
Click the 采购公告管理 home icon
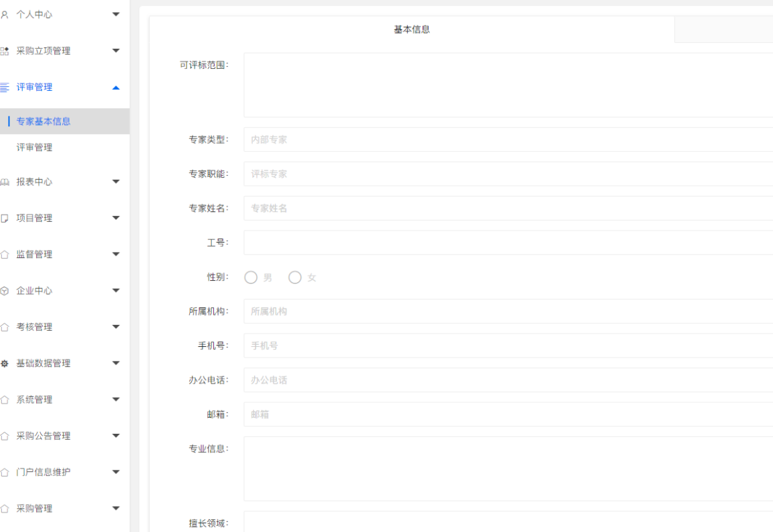tap(5, 436)
